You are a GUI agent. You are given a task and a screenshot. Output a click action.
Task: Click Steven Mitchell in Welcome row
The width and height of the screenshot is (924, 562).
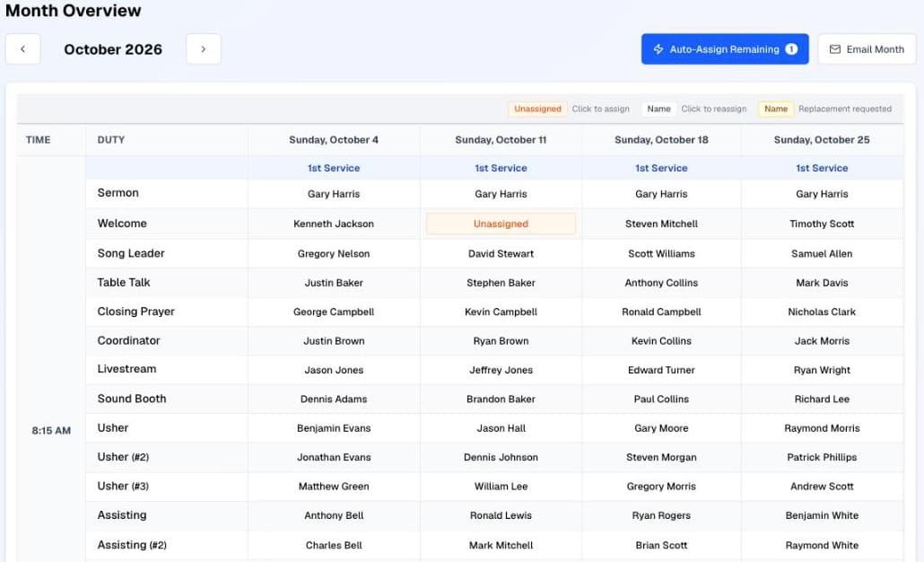661,224
